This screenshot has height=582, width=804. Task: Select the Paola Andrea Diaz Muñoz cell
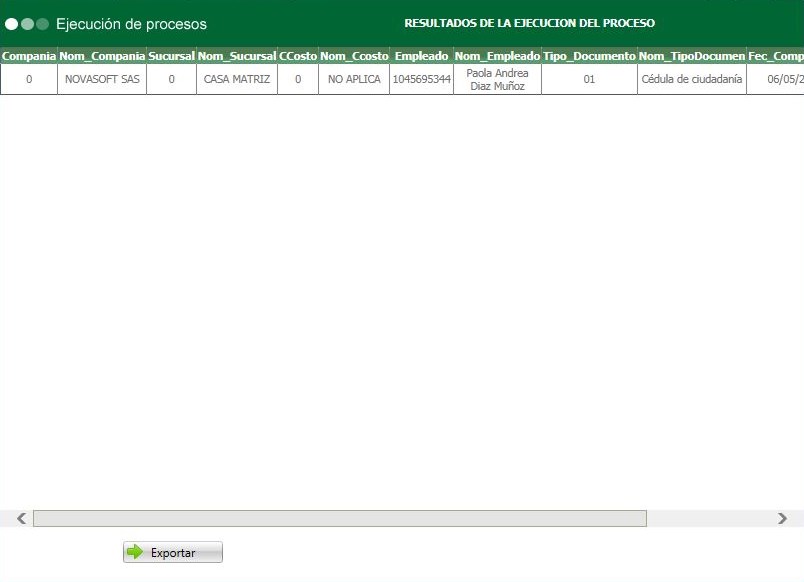coord(497,79)
